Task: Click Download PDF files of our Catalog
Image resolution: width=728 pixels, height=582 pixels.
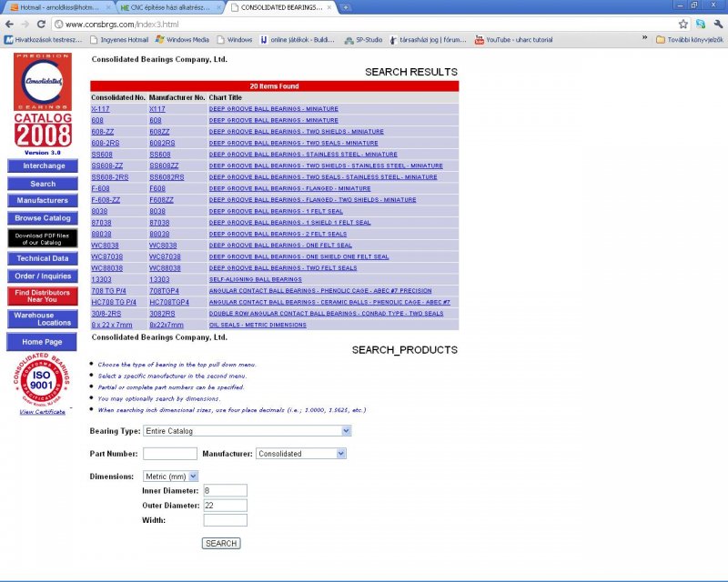Action: 43,238
